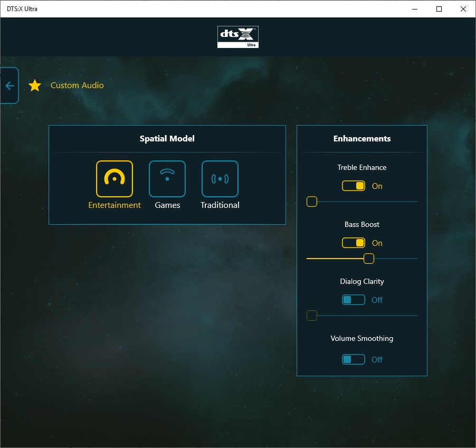This screenshot has height=448, width=476.
Task: Click the headphone icon above Entertainment label
Action: (114, 179)
